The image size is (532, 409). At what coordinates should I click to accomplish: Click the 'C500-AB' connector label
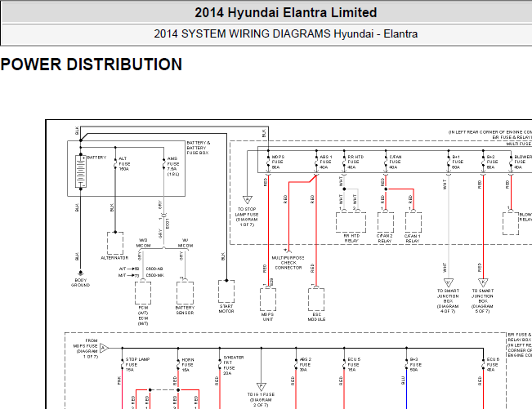point(154,269)
